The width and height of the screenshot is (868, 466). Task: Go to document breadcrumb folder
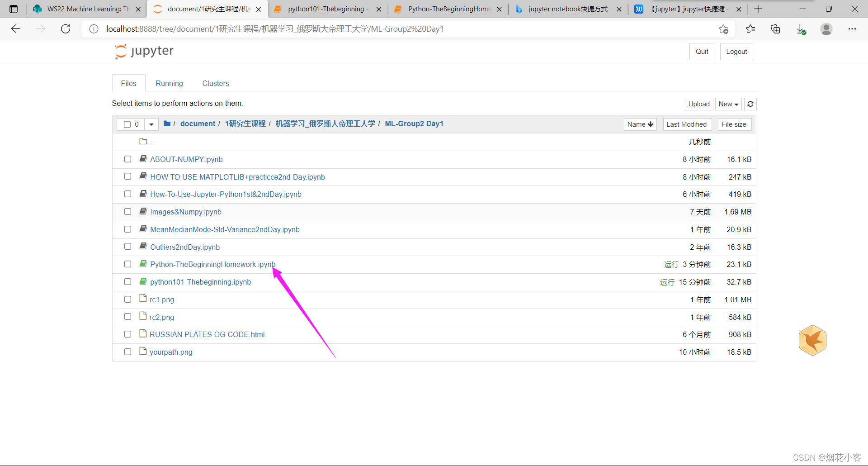tap(198, 124)
